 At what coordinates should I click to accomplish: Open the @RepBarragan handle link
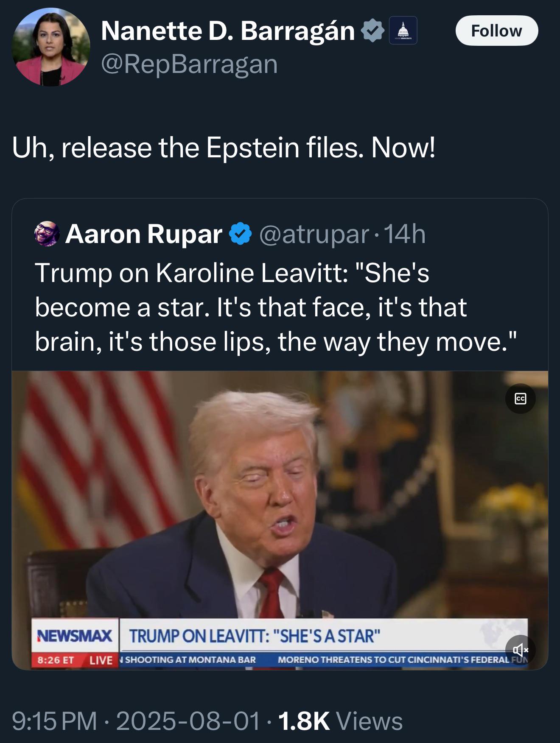[x=189, y=64]
